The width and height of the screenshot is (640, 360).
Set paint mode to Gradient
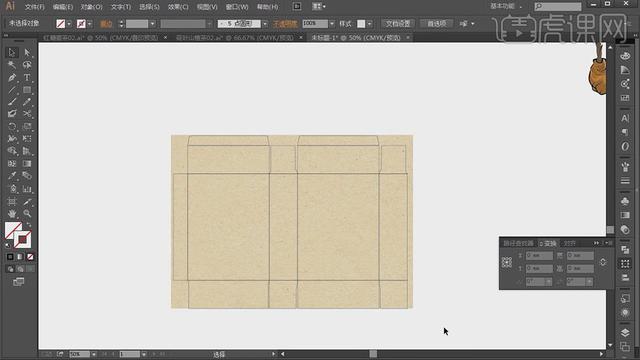coord(20,257)
